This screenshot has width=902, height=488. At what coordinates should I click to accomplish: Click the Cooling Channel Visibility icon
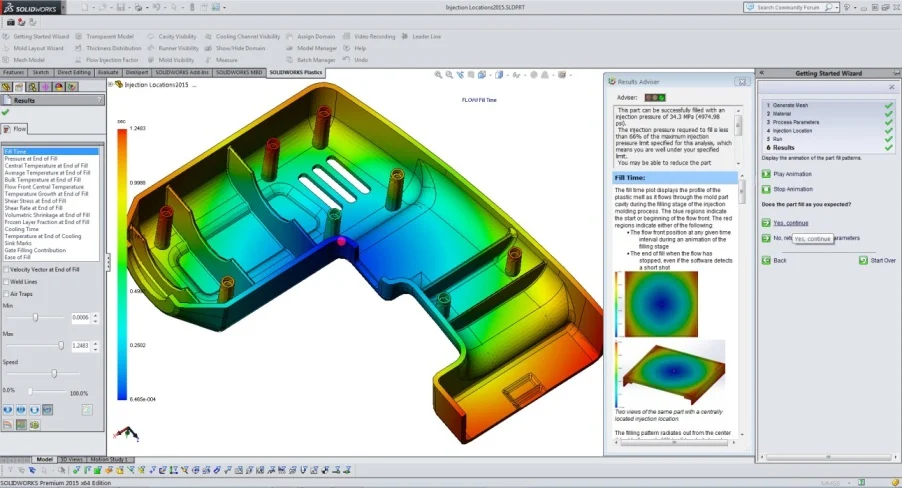[208, 36]
